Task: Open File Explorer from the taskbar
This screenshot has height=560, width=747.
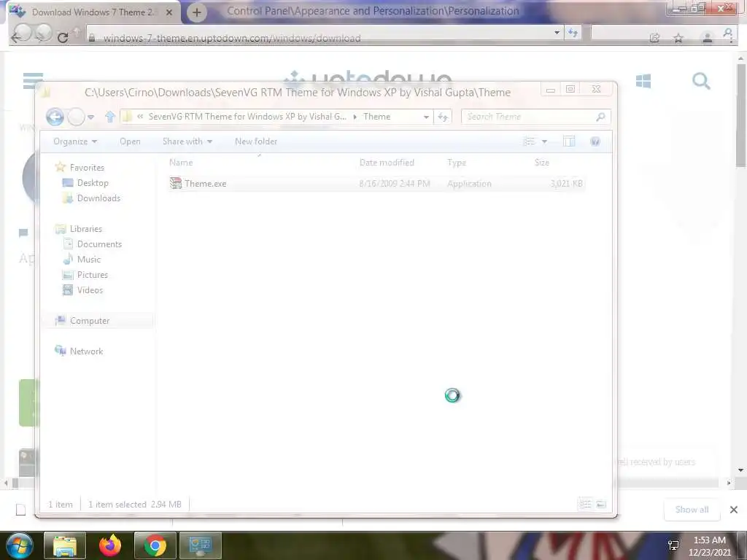Action: [65, 545]
